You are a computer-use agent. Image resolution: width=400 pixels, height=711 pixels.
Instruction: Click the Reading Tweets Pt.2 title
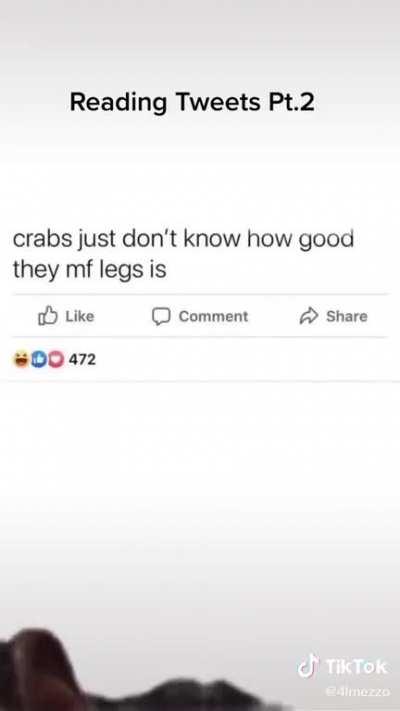tap(192, 102)
